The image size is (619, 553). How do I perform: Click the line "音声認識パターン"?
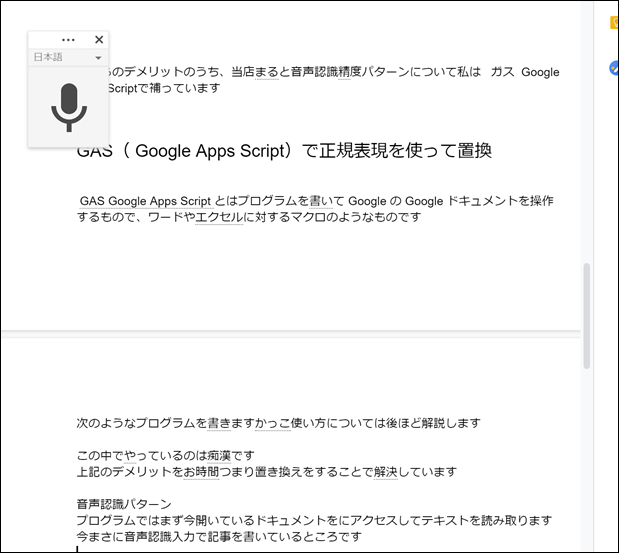124,504
